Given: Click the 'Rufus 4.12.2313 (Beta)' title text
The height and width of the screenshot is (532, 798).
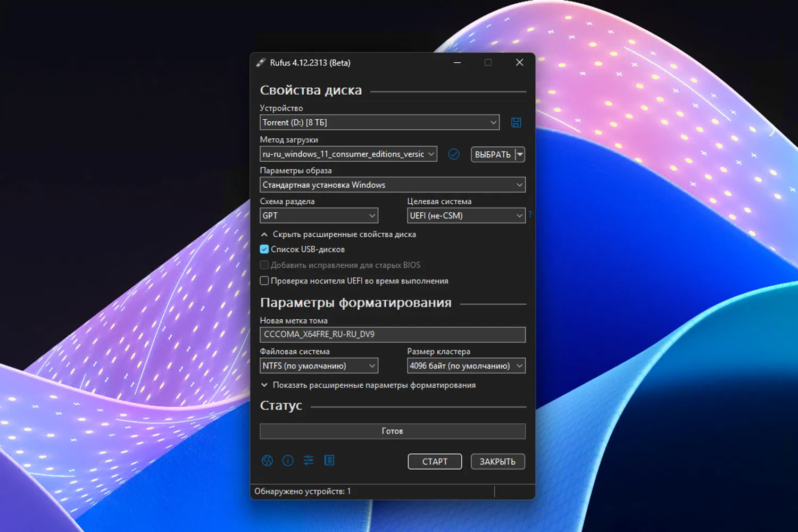Looking at the screenshot, I should tap(310, 63).
